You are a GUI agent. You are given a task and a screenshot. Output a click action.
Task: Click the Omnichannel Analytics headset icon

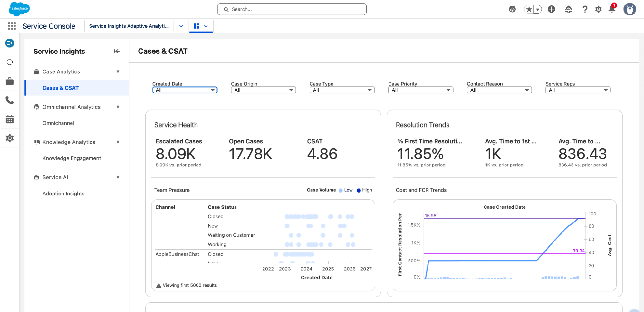[37, 107]
